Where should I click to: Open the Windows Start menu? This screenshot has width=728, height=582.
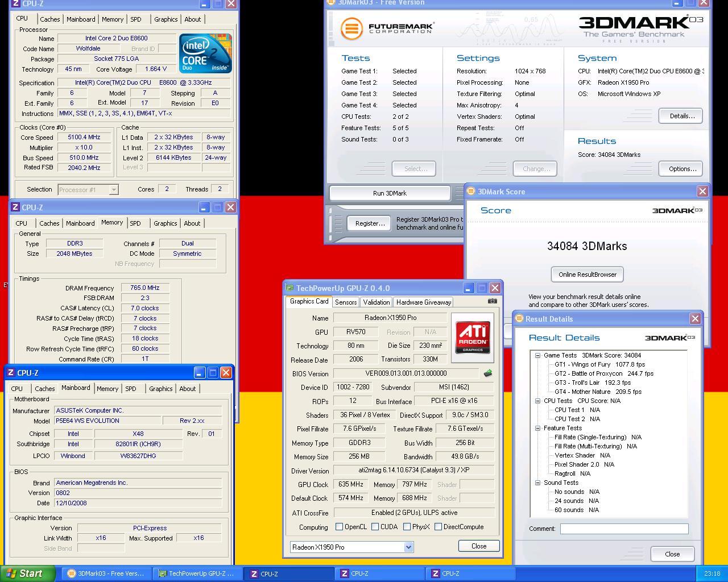(28, 573)
